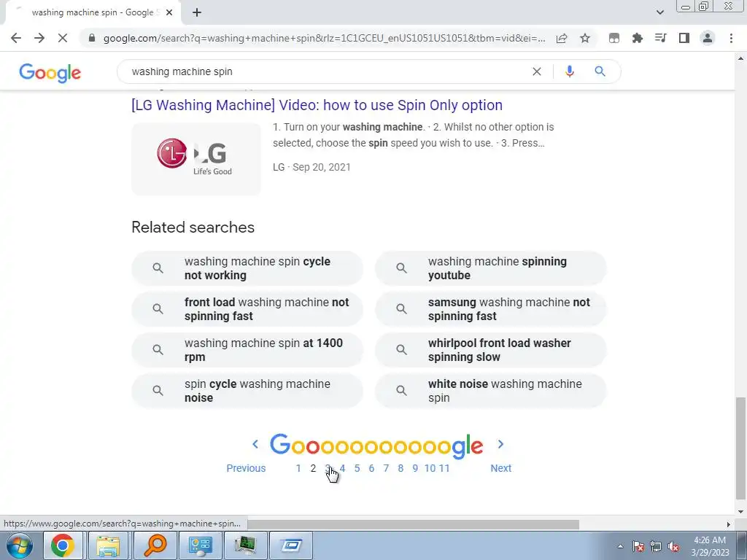Go to results page 6

(x=371, y=468)
